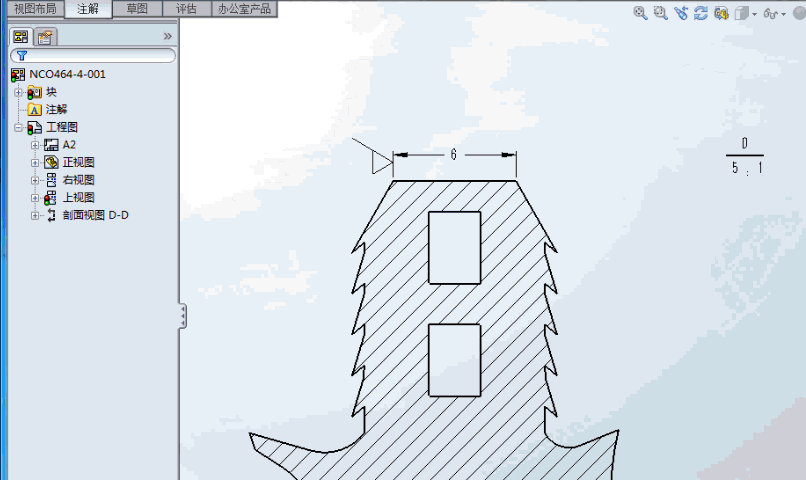The image size is (806, 480).
Task: Click the 上视图 view icon
Action: click(50, 198)
